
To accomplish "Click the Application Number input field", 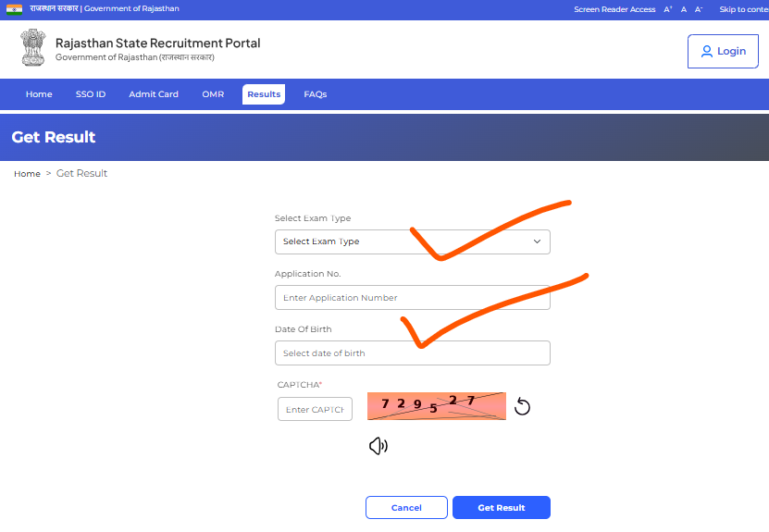I will click(412, 298).
